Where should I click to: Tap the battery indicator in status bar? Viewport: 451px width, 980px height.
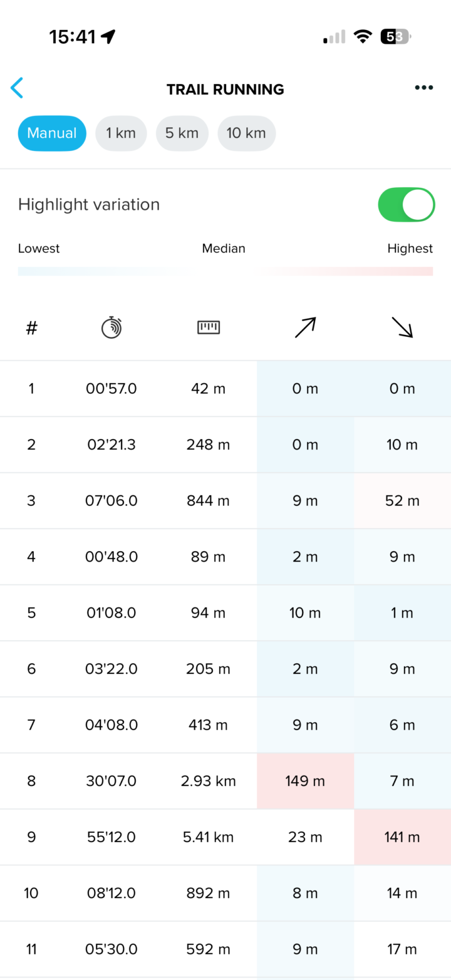[395, 37]
